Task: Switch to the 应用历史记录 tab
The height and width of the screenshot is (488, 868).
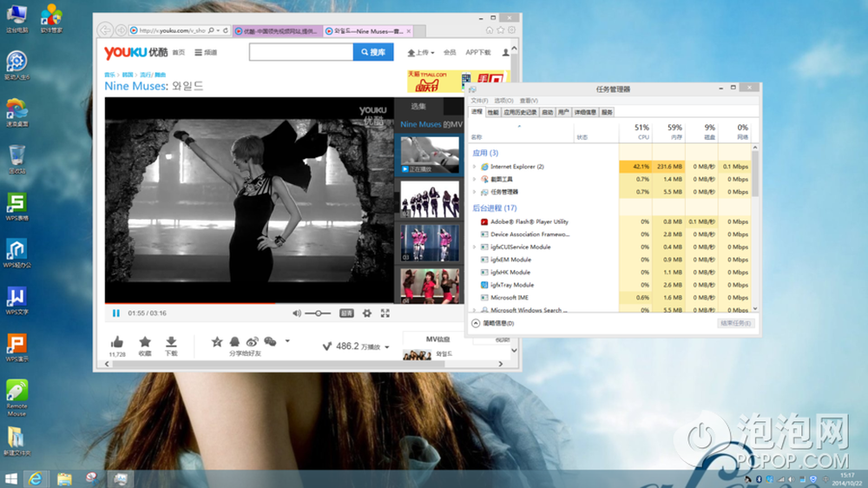Action: tap(520, 112)
